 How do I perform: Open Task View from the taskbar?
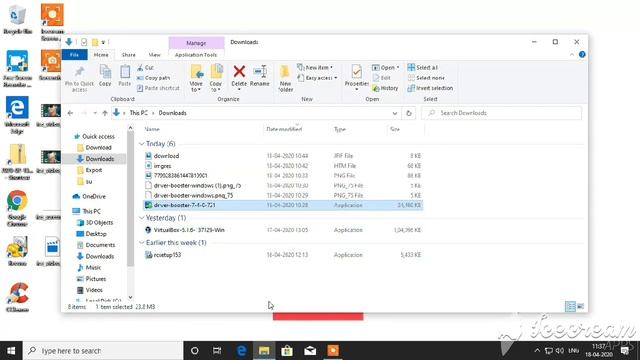click(x=217, y=351)
